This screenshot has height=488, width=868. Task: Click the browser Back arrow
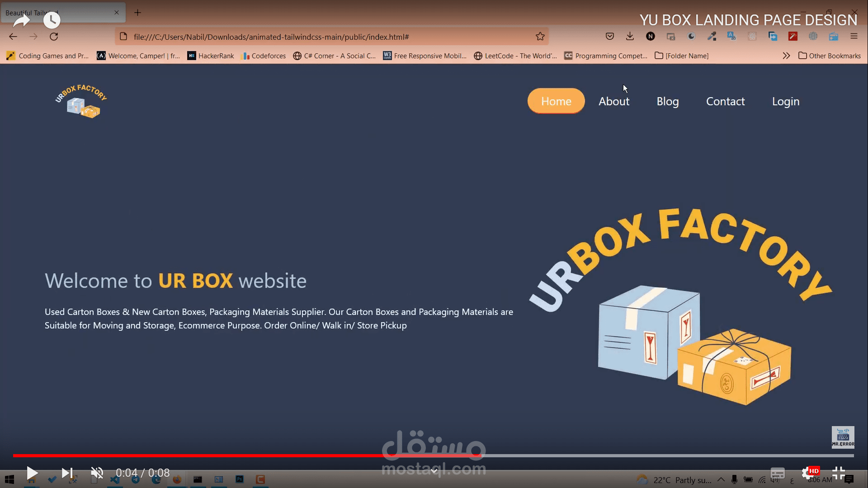point(13,37)
